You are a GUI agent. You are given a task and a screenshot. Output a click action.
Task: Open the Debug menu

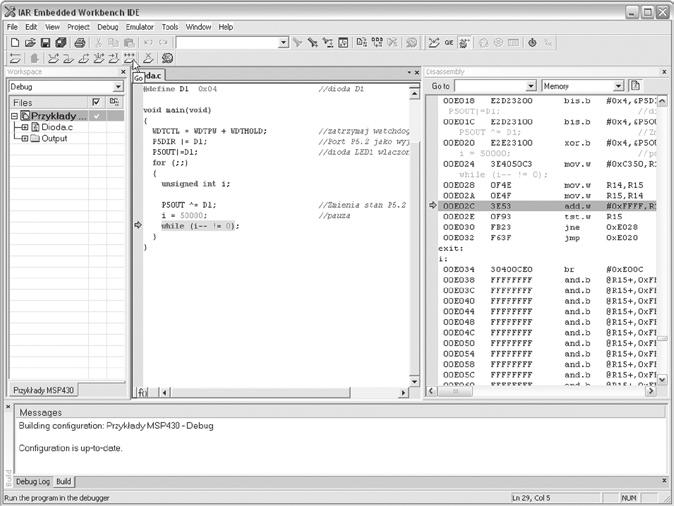pyautogui.click(x=107, y=27)
